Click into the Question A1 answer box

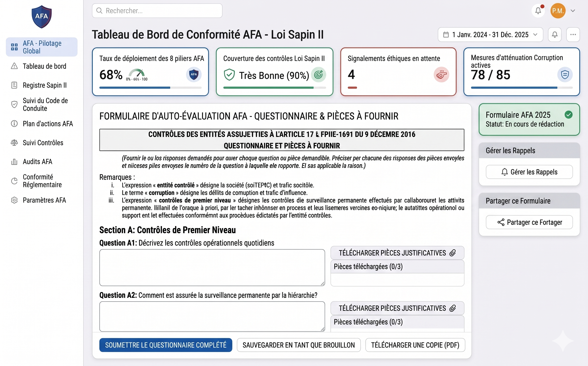point(212,268)
